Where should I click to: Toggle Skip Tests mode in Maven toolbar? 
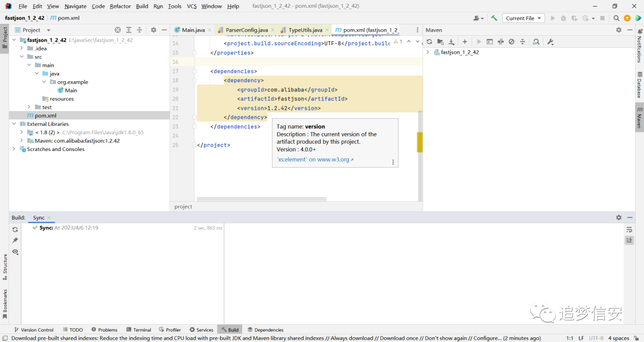pyautogui.click(x=512, y=42)
